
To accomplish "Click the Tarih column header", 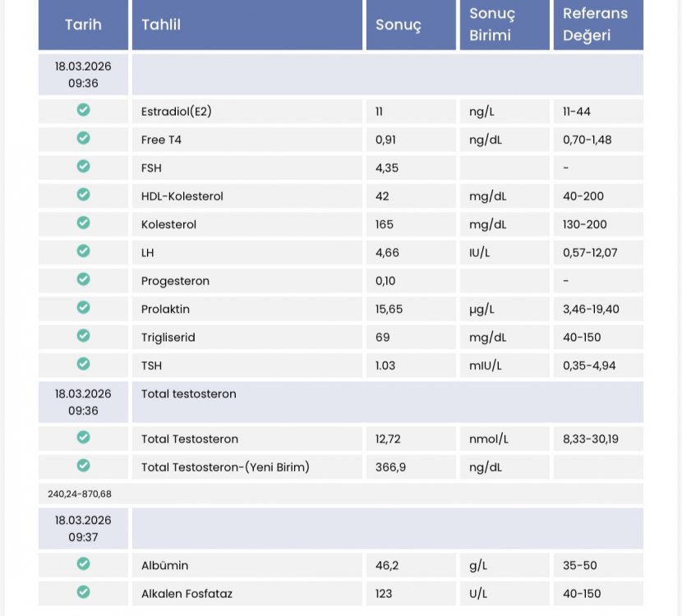I will (x=83, y=25).
